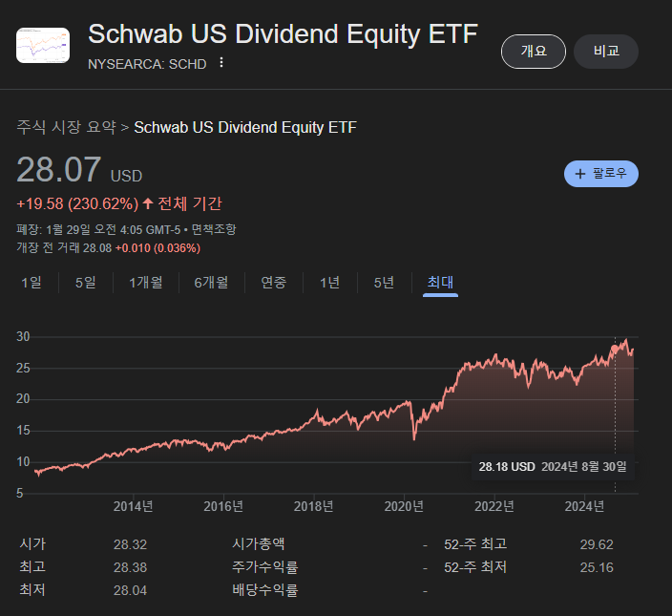Click the 최고 value 28.38
Image resolution: width=672 pixels, height=616 pixels.
(x=130, y=567)
